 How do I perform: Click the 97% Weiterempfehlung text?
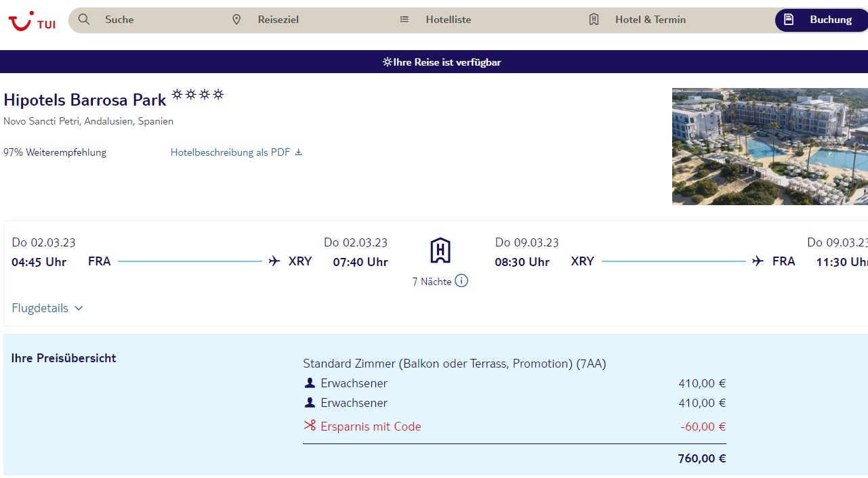55,152
